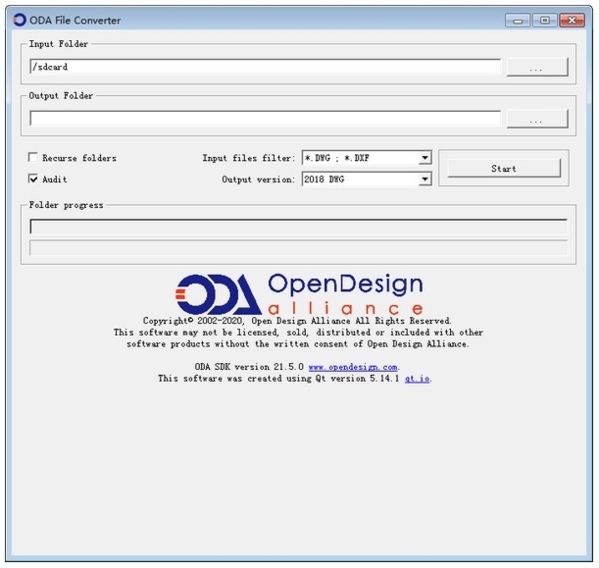Image resolution: width=599 pixels, height=568 pixels.
Task: Open the Input files filter dropdown arrow
Action: pos(425,158)
